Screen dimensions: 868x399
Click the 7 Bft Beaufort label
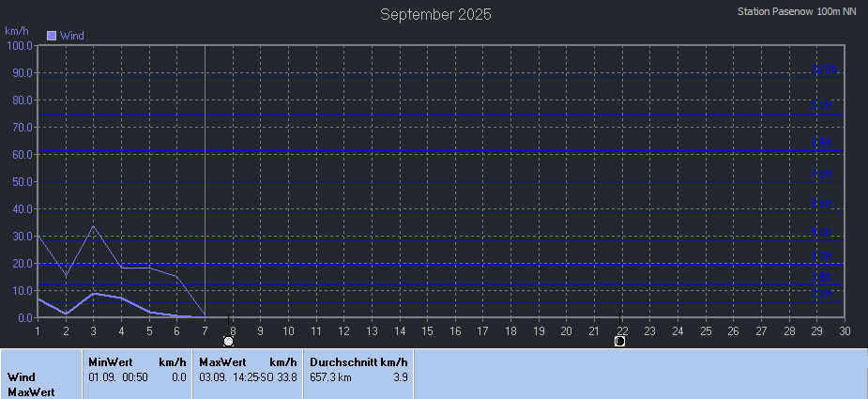coord(821,174)
